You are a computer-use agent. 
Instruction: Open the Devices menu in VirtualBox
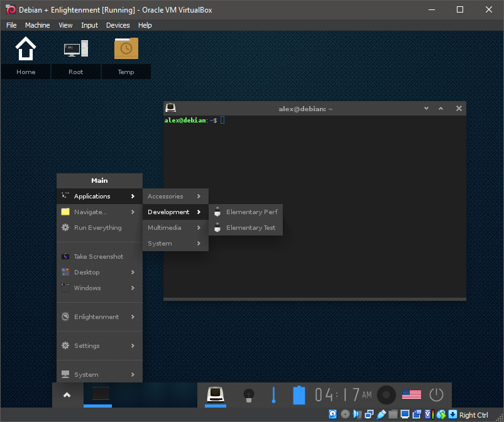coord(118,25)
